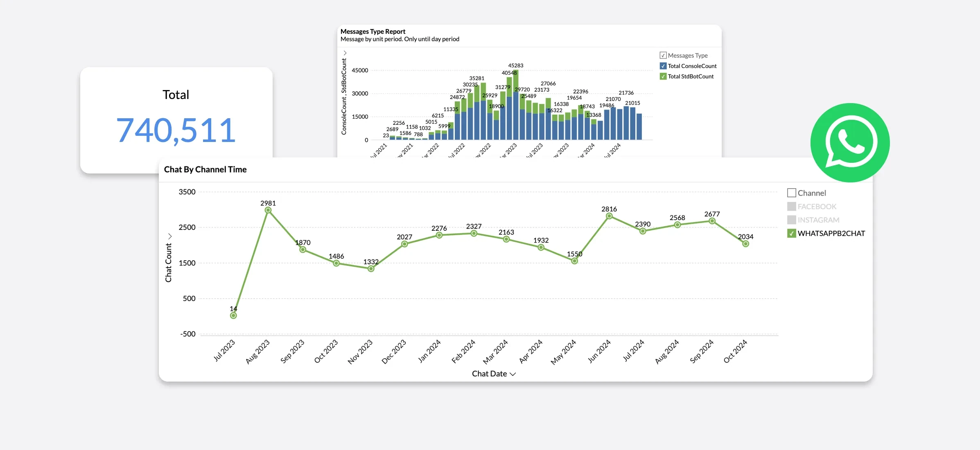
Task: Enable the FACEBOOK channel checkbox
Action: coord(792,206)
